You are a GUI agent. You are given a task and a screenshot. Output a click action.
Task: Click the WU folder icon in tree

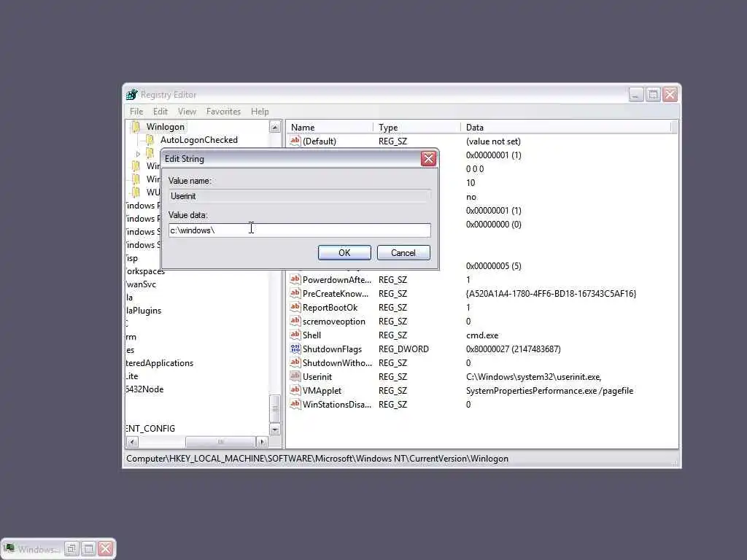point(136,192)
